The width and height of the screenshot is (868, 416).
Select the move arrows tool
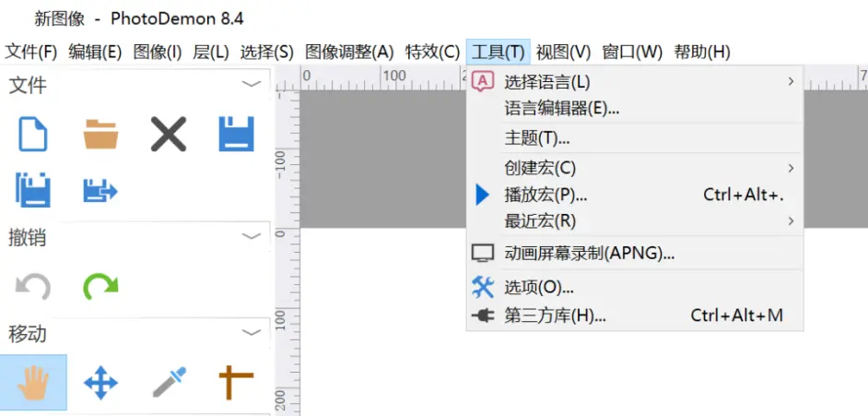coord(100,382)
